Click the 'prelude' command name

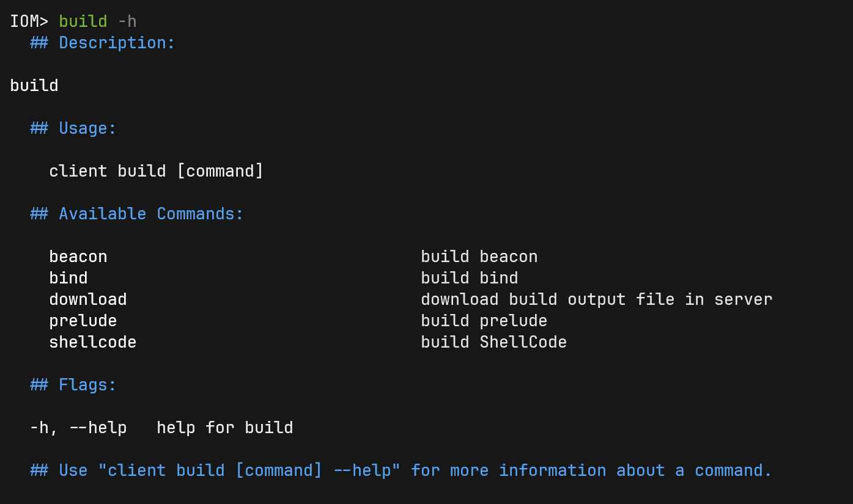[83, 321]
